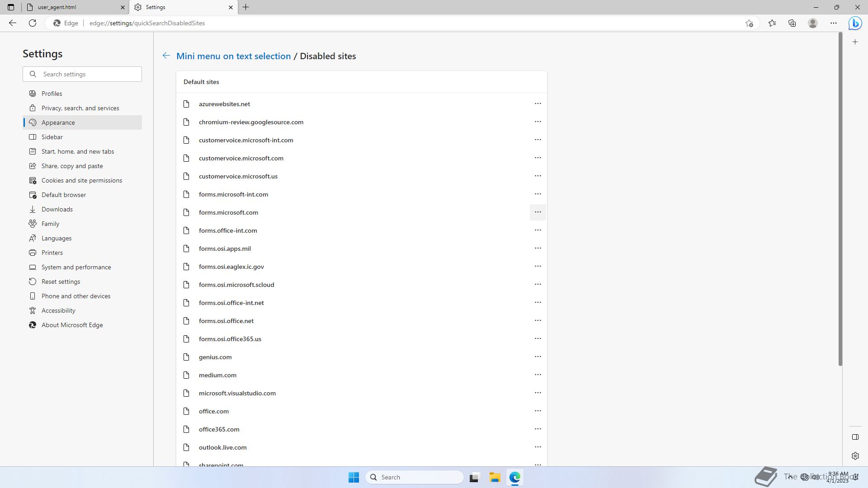Image resolution: width=868 pixels, height=488 pixels.
Task: Open more options for forms.office-int.com
Action: point(538,230)
